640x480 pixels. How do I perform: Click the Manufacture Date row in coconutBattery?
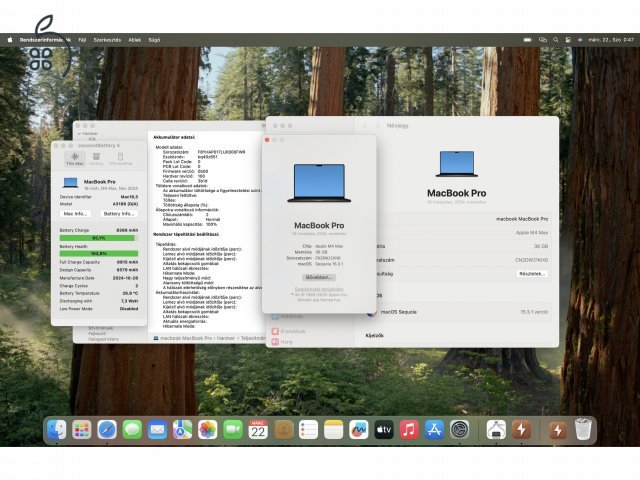point(99,278)
